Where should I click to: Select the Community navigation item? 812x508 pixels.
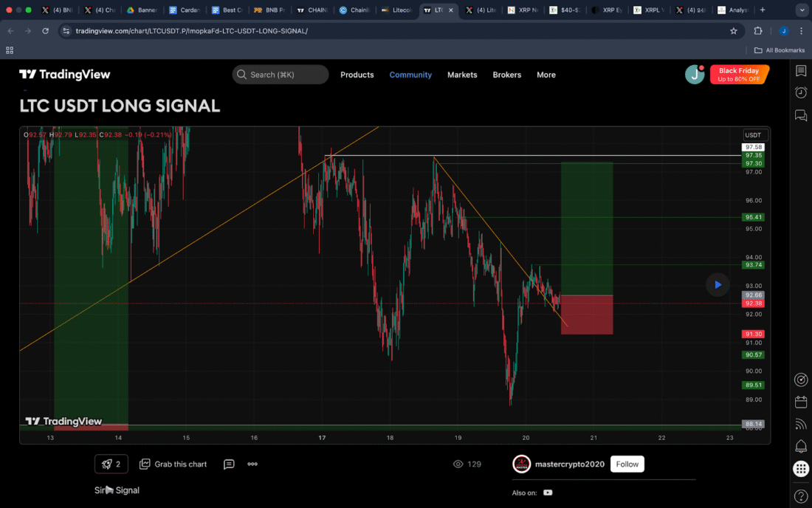pos(410,75)
